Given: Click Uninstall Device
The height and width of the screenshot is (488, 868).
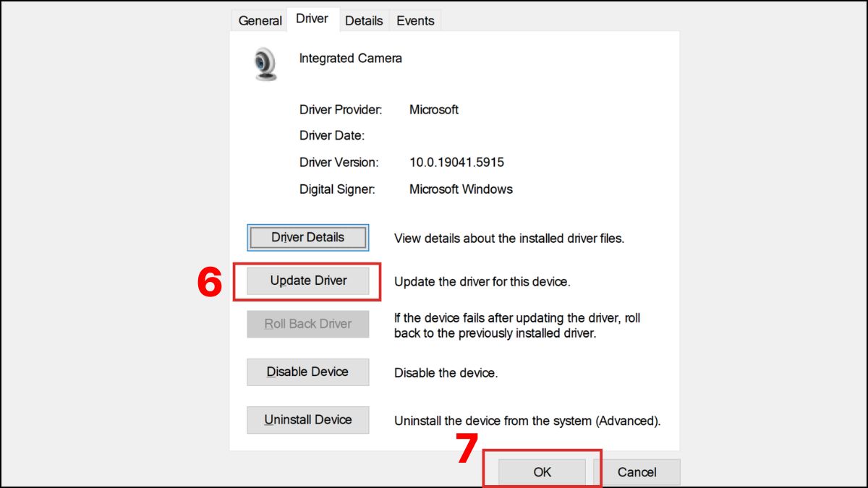Looking at the screenshot, I should tap(307, 420).
